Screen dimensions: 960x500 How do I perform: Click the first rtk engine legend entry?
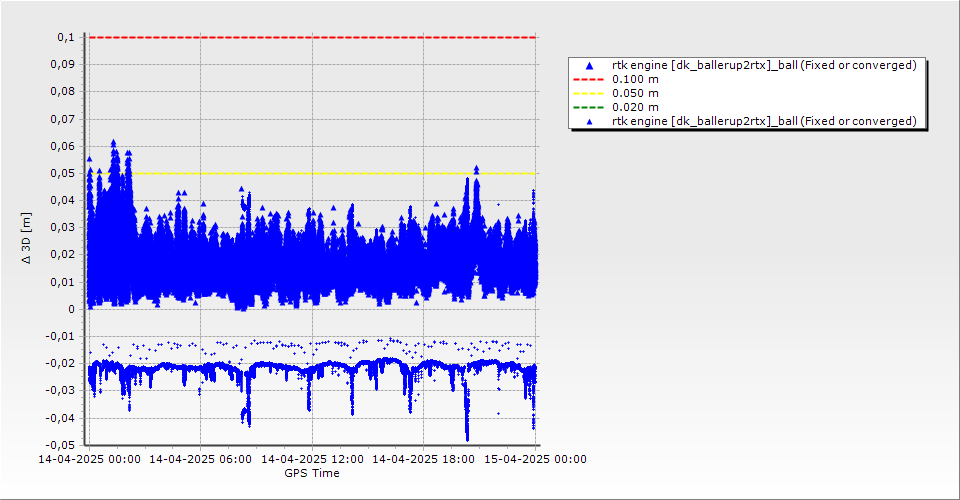(764, 65)
